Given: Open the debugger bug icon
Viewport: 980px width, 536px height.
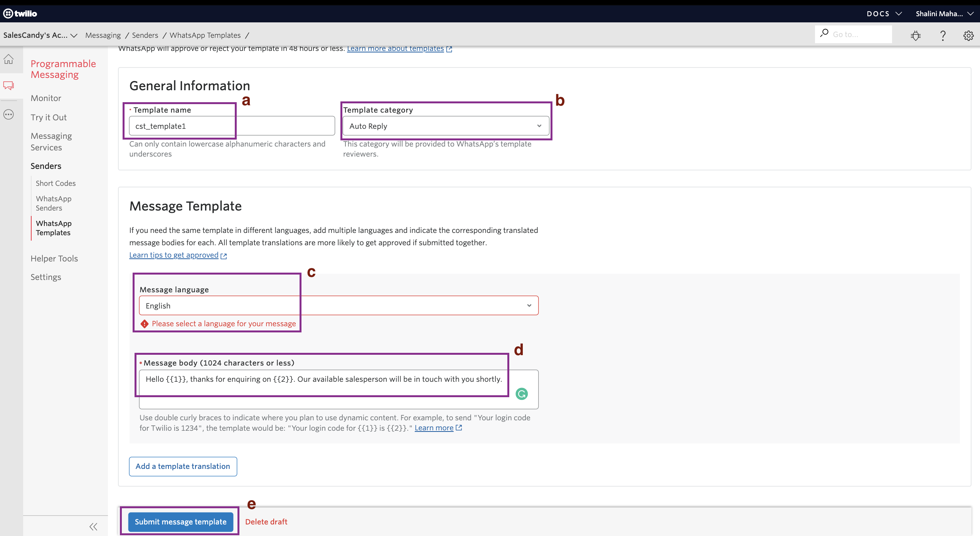Looking at the screenshot, I should (x=916, y=35).
